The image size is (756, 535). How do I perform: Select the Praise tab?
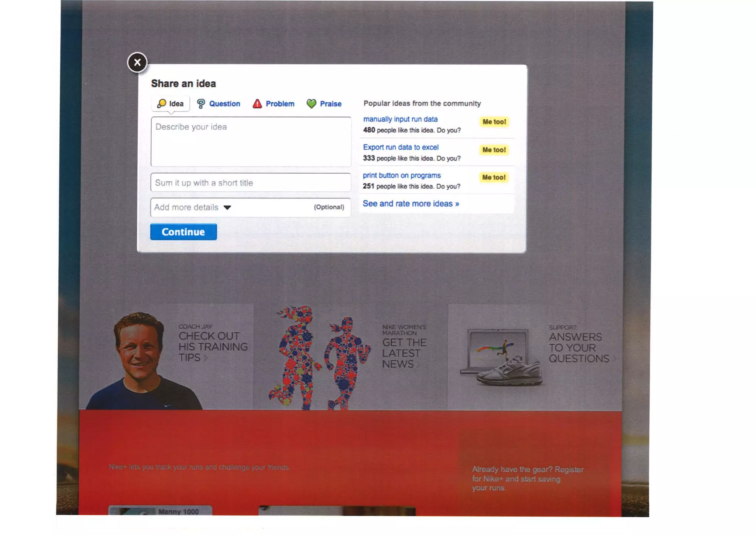tap(330, 104)
